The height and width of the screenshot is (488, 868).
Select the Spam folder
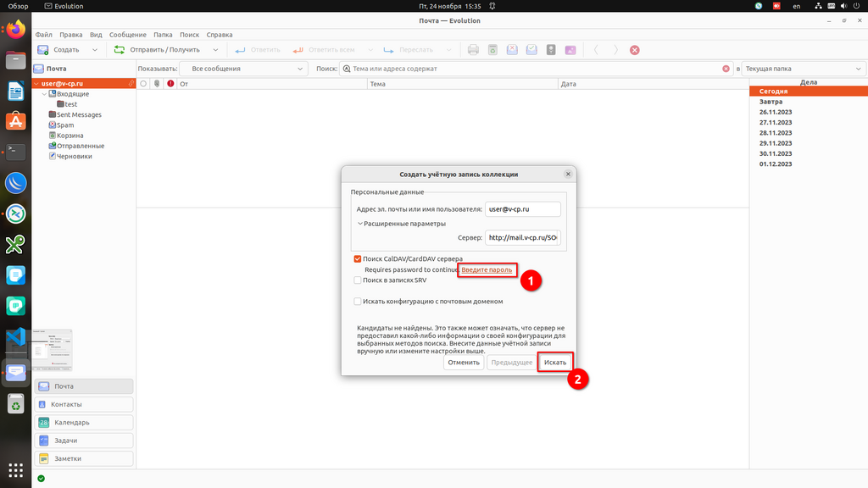[64, 125]
